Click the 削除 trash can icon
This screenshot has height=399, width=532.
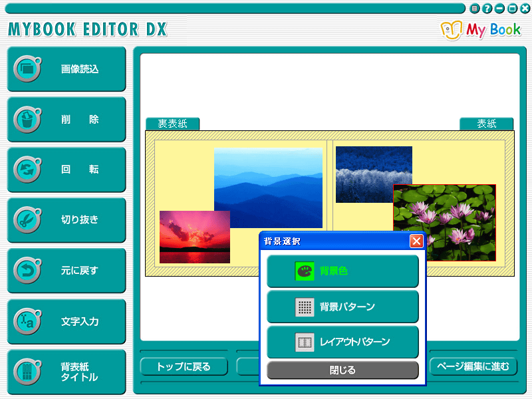27,120
